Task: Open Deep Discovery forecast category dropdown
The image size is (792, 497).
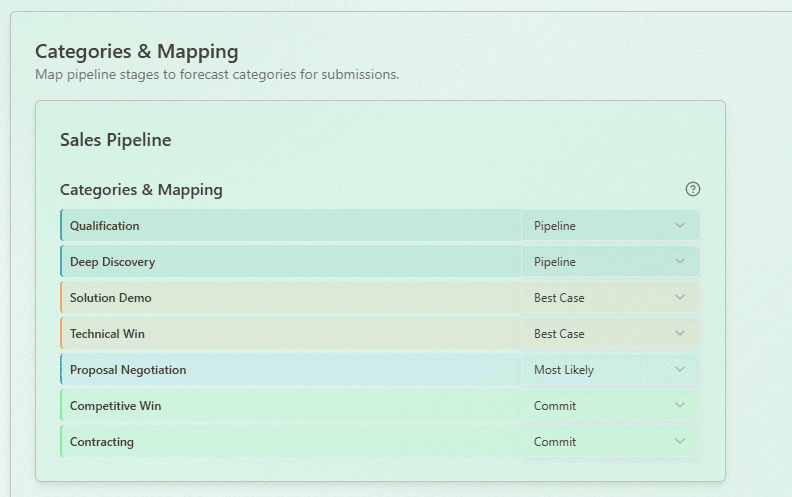Action: [x=610, y=261]
